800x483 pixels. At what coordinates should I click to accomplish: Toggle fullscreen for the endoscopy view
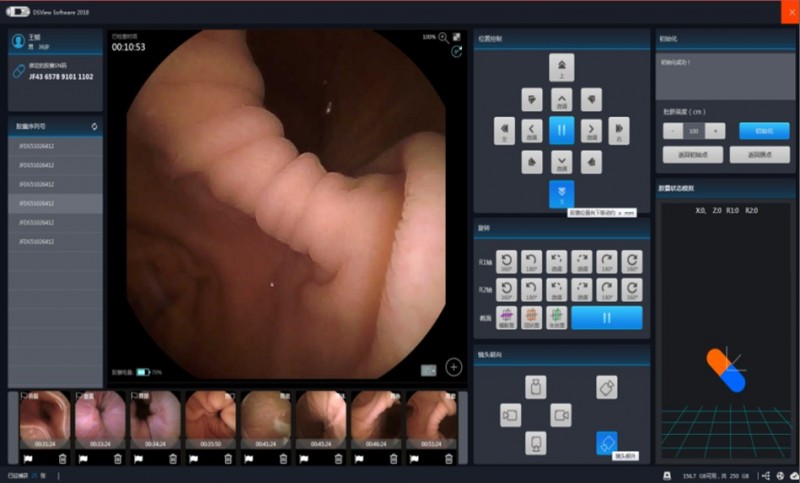pyautogui.click(x=457, y=36)
